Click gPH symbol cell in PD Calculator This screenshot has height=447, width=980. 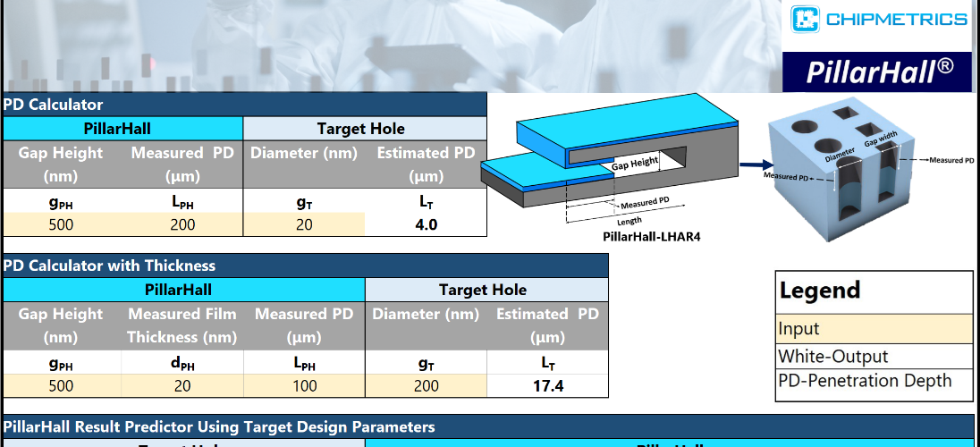point(61,202)
